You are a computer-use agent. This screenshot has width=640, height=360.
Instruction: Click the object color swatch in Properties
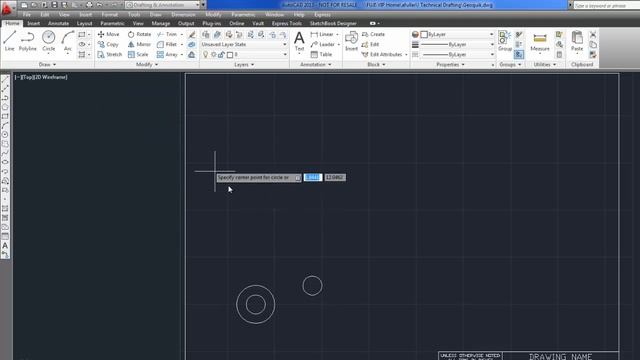coord(424,34)
